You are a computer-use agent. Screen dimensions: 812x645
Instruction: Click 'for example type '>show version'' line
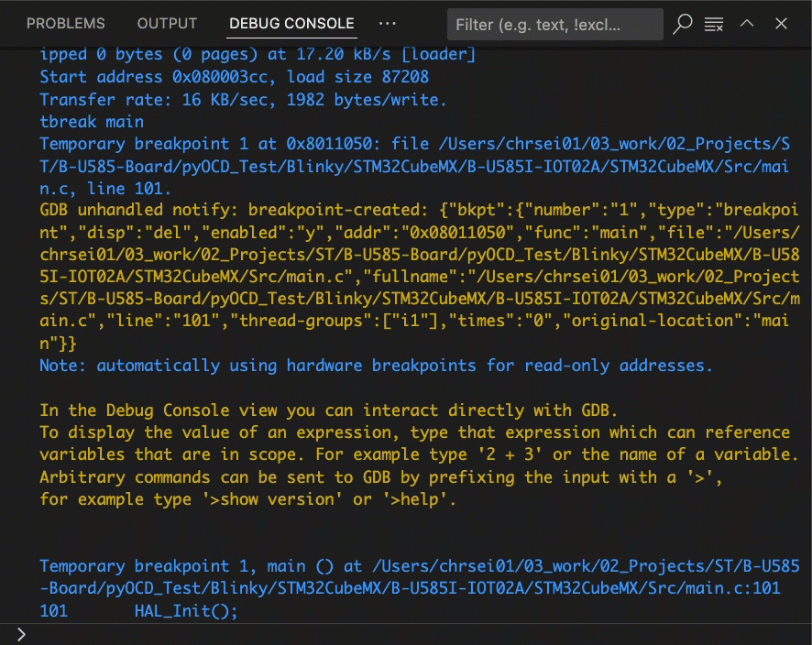[248, 499]
